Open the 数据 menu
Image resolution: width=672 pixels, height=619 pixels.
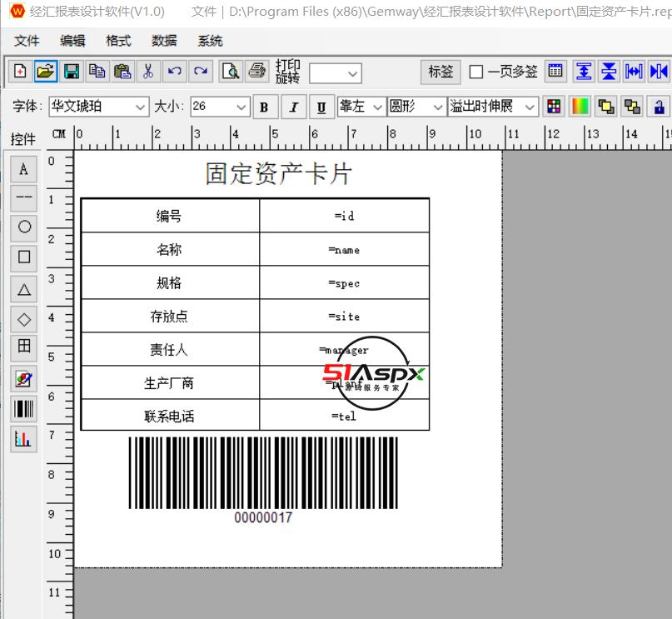pyautogui.click(x=164, y=41)
